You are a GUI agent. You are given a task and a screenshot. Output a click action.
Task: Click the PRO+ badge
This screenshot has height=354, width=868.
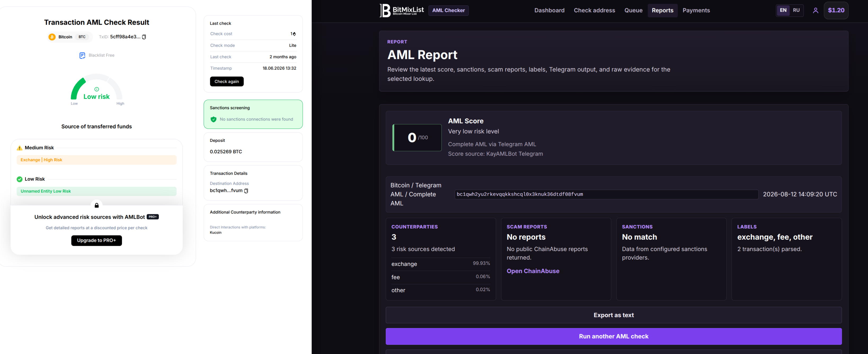(x=153, y=217)
